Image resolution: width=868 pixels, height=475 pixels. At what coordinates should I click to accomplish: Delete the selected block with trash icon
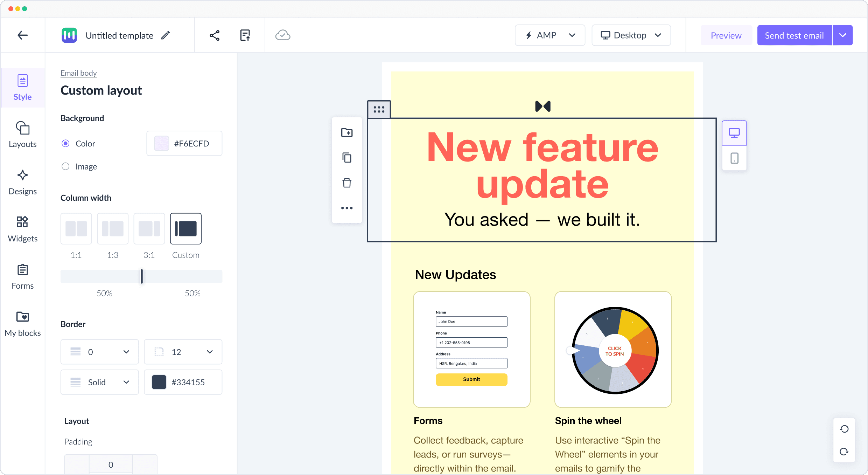[347, 183]
